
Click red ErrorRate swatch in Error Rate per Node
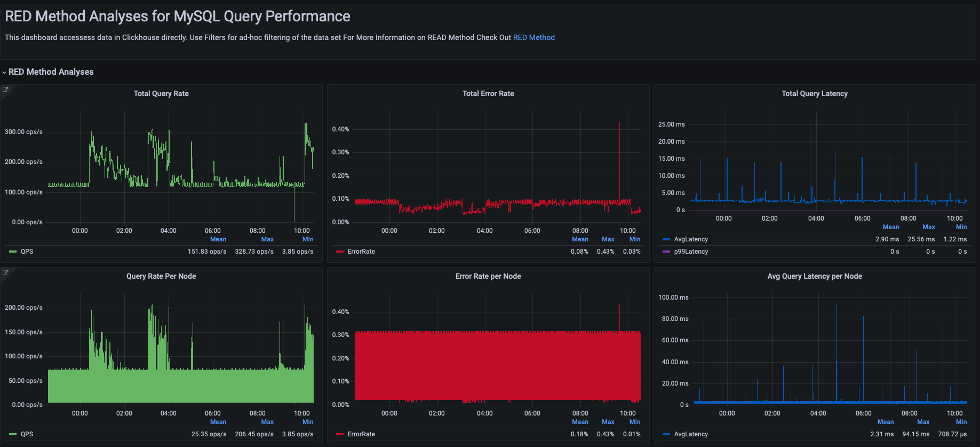340,434
